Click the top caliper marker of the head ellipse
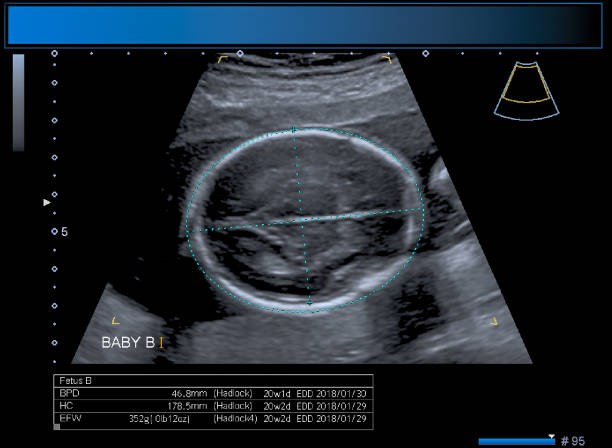The image size is (612, 448). tap(293, 130)
